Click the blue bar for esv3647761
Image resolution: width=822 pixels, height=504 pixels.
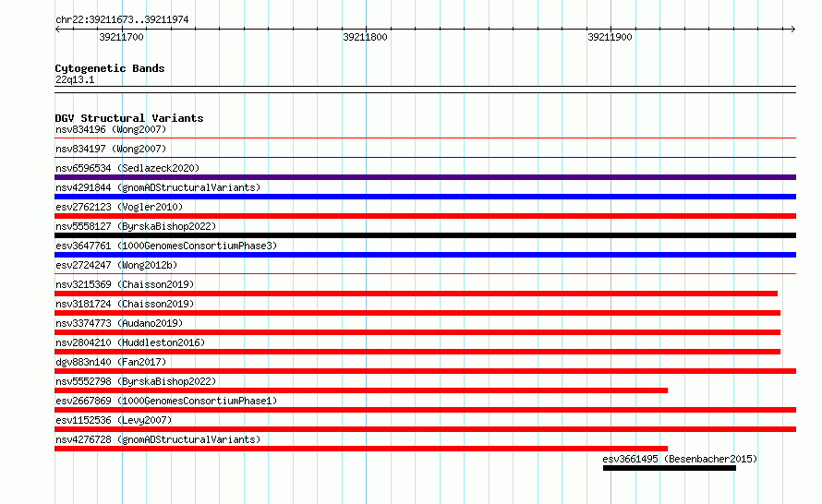click(x=425, y=255)
